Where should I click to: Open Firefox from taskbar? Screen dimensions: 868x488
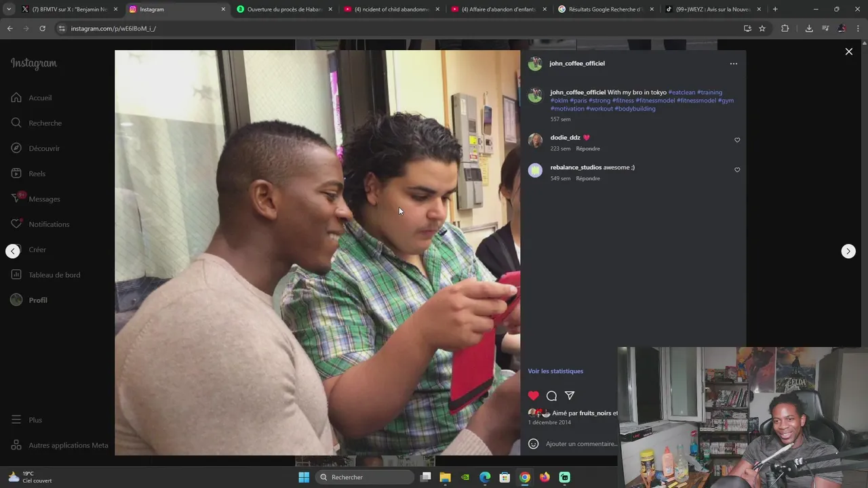coord(545,477)
